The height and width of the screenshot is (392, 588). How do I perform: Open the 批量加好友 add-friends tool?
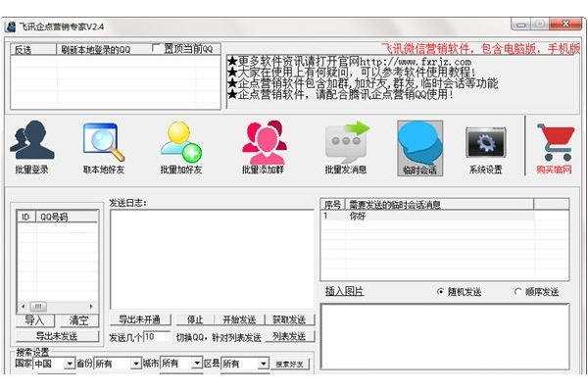pos(181,147)
